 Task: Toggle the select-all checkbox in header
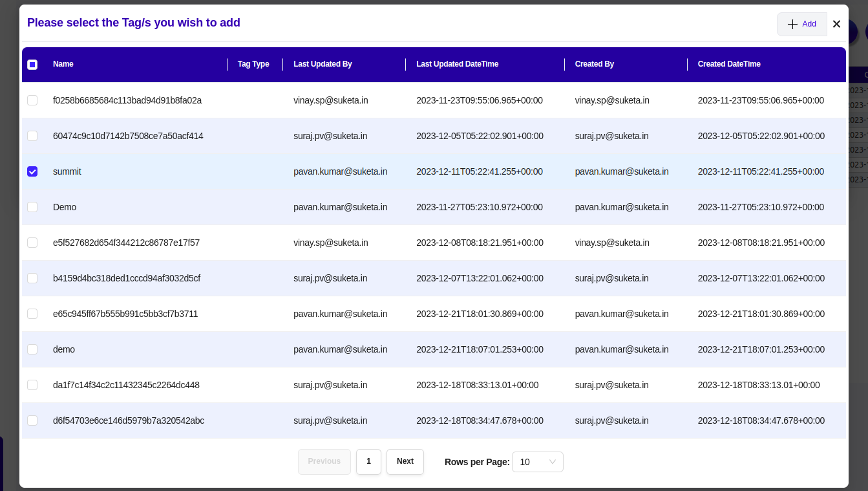coord(32,65)
